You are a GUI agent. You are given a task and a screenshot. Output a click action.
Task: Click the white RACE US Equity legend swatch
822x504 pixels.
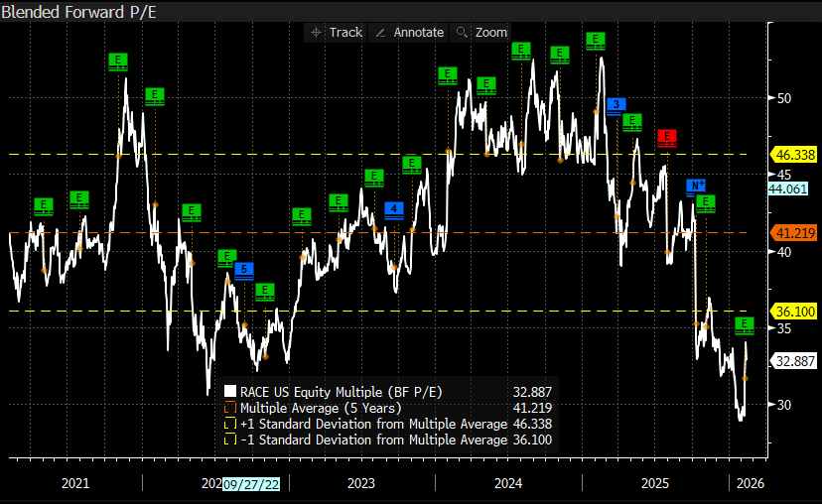(x=230, y=392)
